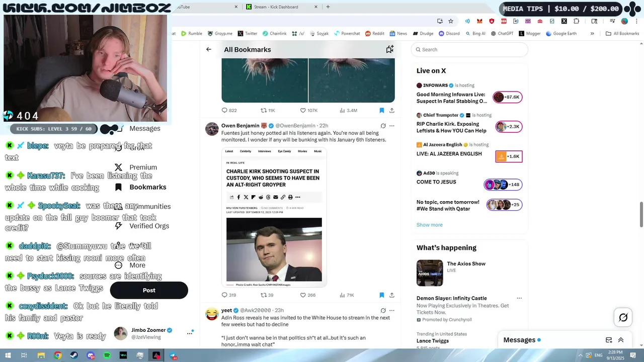Open Steam from the taskbar

[x=74, y=355]
